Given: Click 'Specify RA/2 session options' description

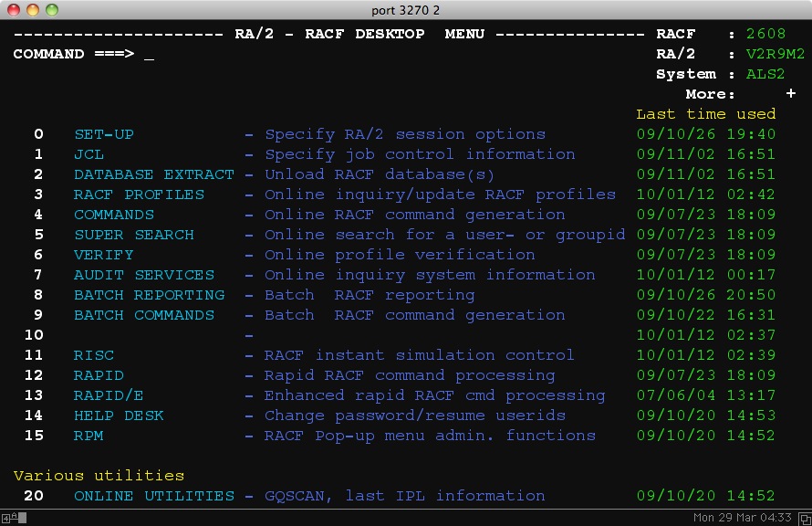Looking at the screenshot, I should [405, 134].
